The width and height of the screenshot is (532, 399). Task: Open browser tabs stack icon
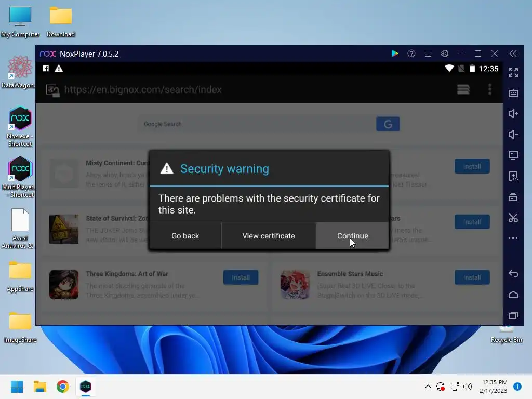pos(463,89)
